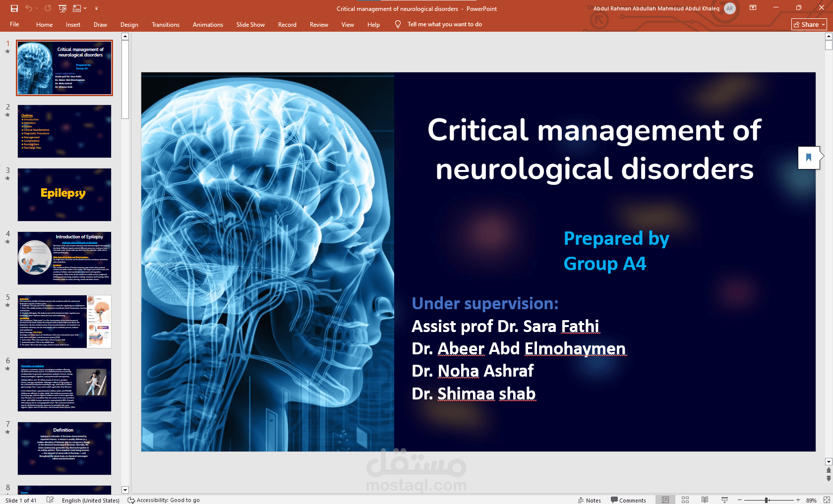
Task: Switch to Slide Sorter view icon
Action: tap(685, 500)
